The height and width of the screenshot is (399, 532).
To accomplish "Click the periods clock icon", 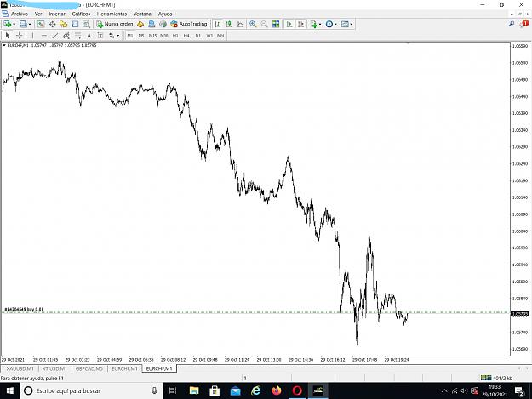I will [x=329, y=24].
